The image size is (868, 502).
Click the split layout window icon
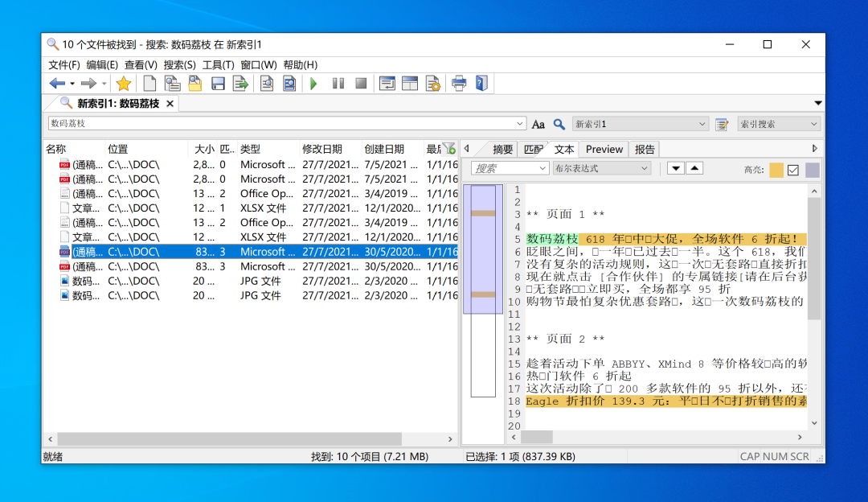(410, 84)
